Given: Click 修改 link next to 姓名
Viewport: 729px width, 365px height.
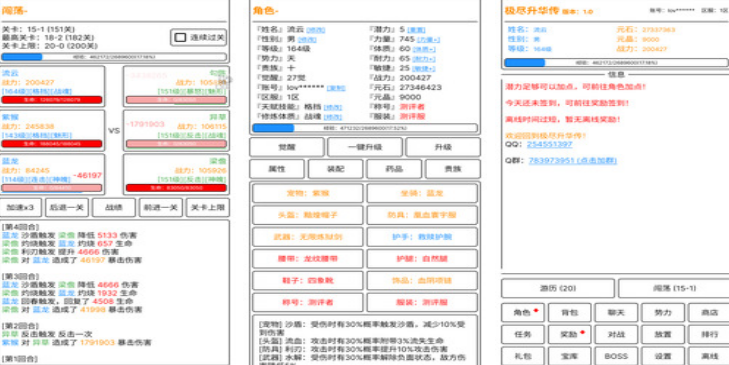Looking at the screenshot, I should coord(316,29).
